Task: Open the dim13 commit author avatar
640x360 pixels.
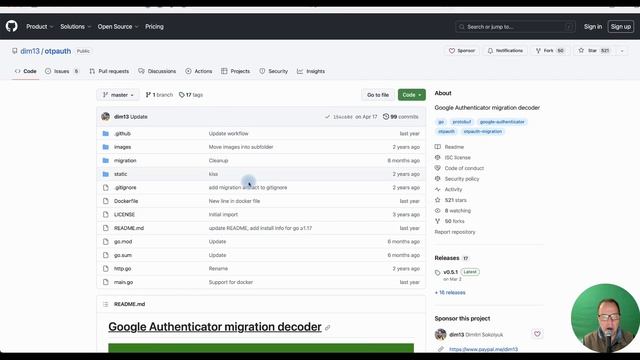Action: [x=105, y=117]
